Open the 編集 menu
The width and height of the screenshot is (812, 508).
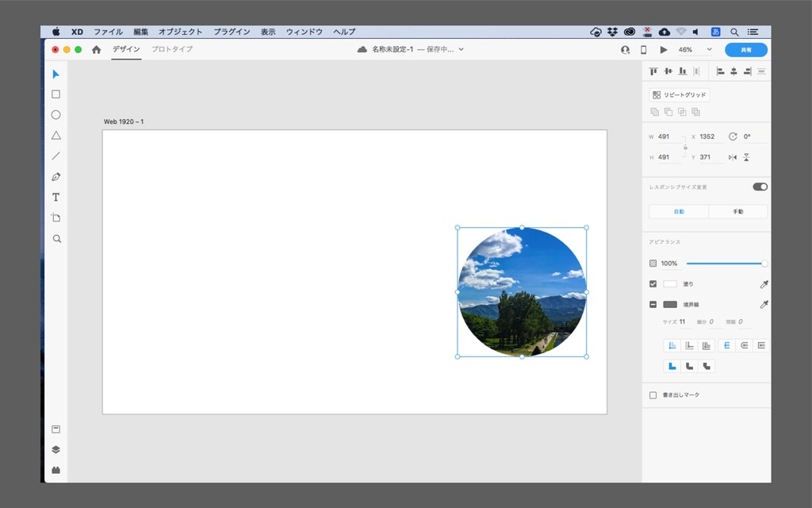click(x=140, y=32)
